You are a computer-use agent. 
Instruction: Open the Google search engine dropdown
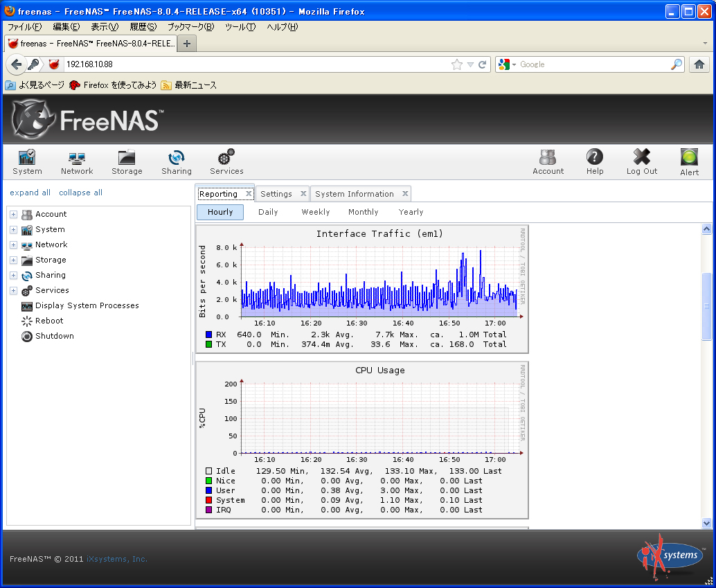point(514,65)
